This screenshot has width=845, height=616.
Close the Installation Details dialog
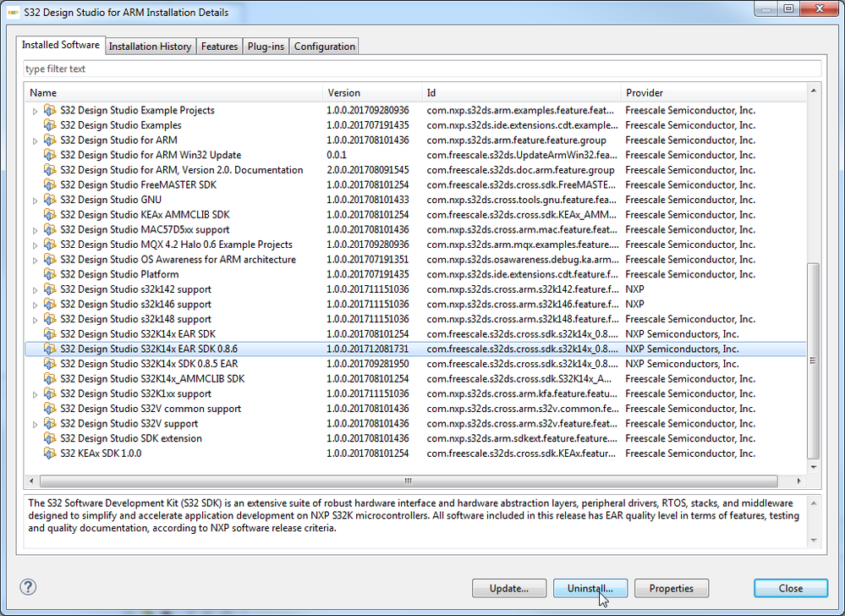click(791, 589)
